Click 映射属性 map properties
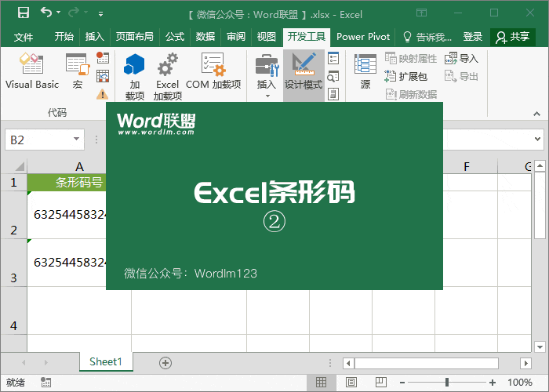The width and height of the screenshot is (549, 392). [411, 59]
